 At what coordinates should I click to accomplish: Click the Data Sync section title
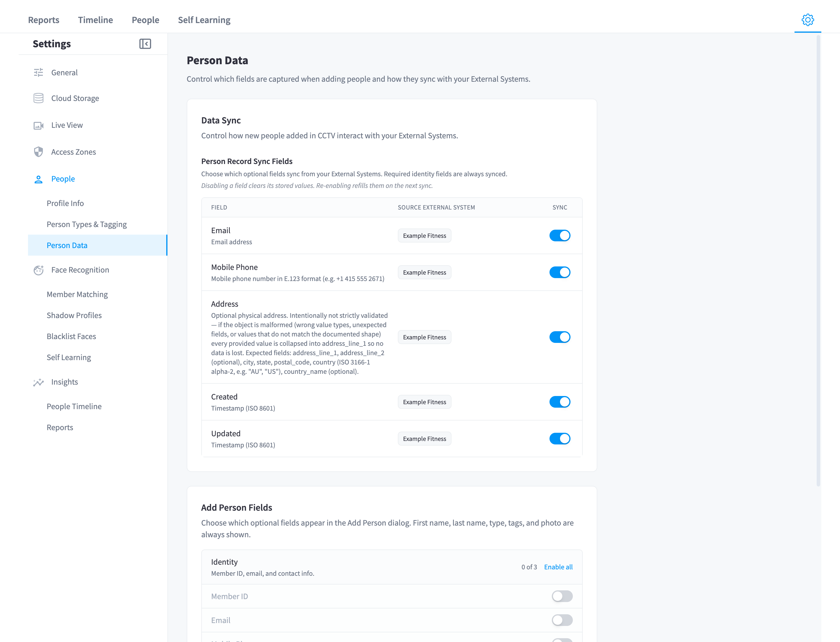coord(221,120)
